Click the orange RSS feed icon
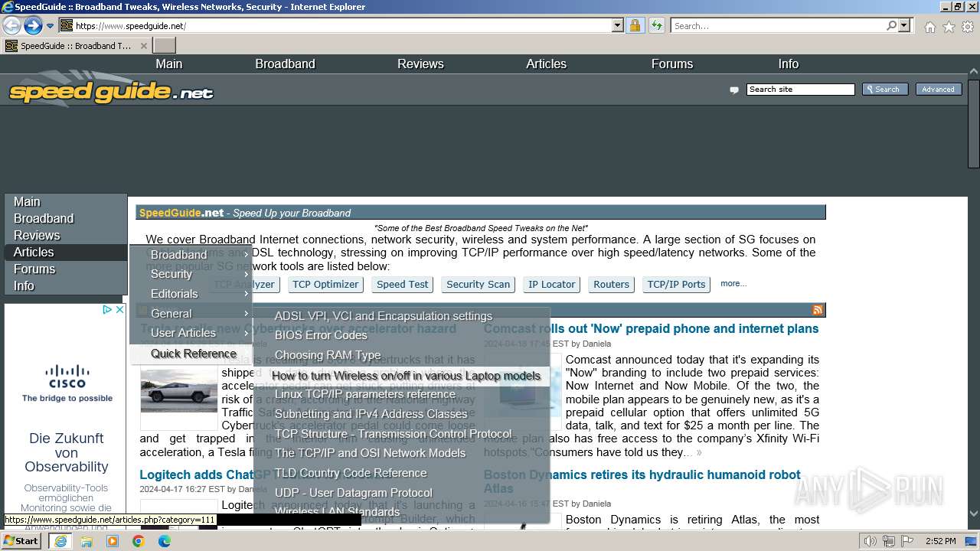980x551 pixels. click(x=818, y=310)
